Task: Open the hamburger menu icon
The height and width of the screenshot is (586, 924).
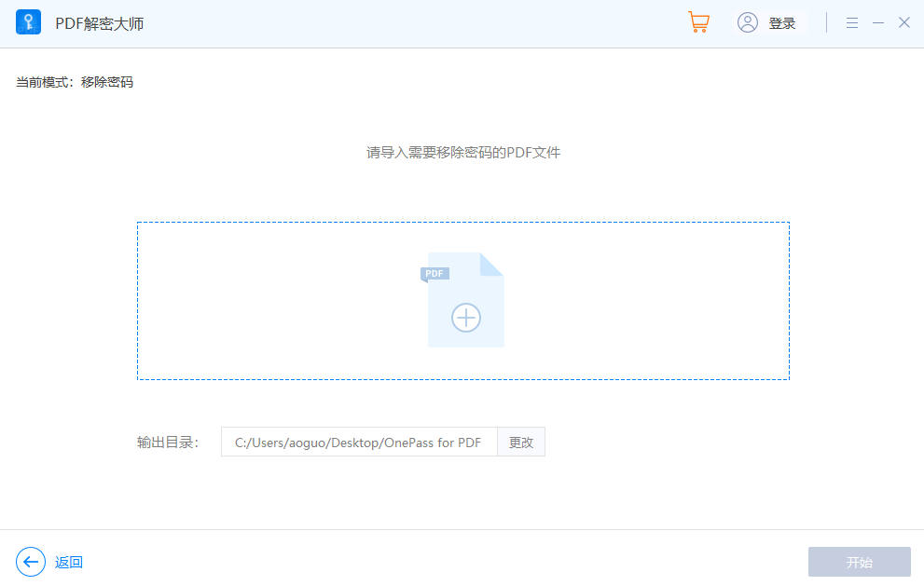Action: pos(852,23)
